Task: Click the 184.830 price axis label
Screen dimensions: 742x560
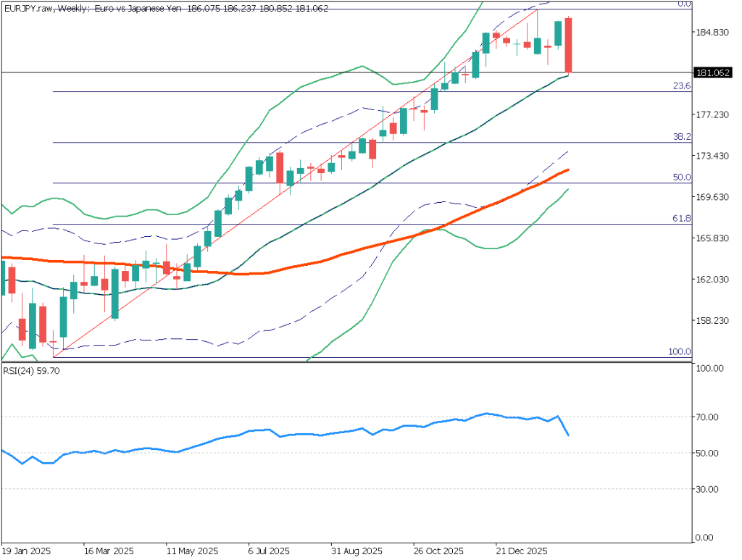Action: point(711,33)
